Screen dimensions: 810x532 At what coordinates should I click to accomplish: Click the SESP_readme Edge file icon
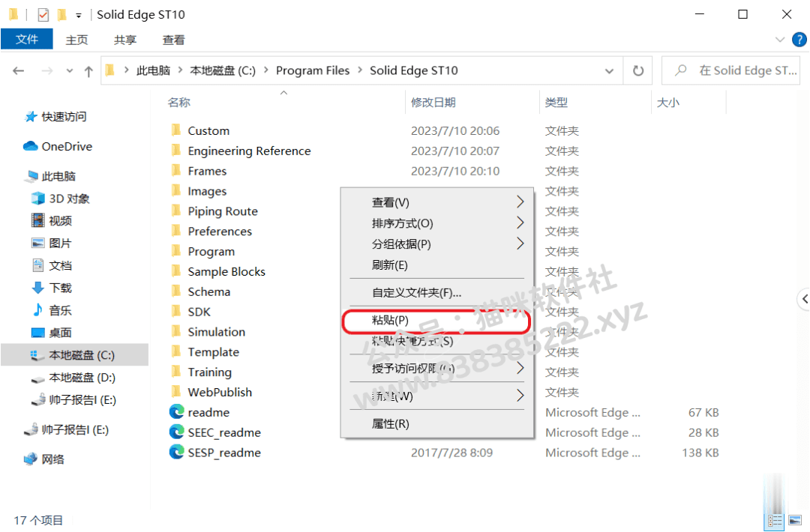(x=177, y=452)
